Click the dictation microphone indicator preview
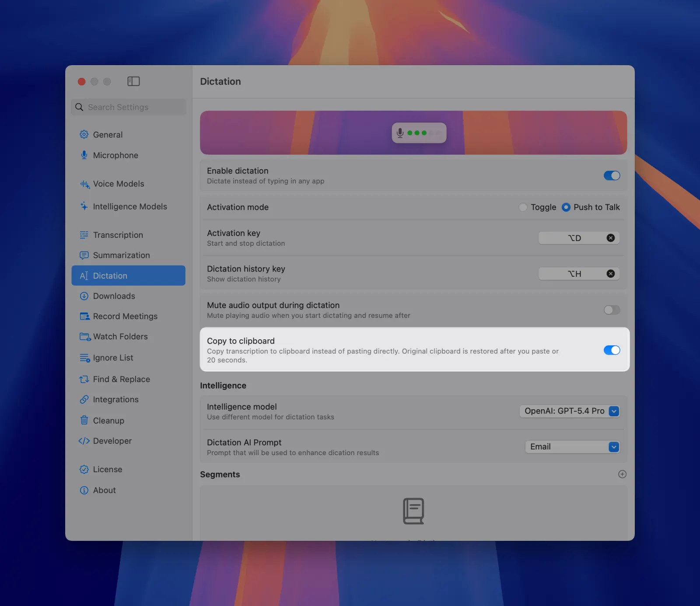The width and height of the screenshot is (700, 606). [x=419, y=133]
